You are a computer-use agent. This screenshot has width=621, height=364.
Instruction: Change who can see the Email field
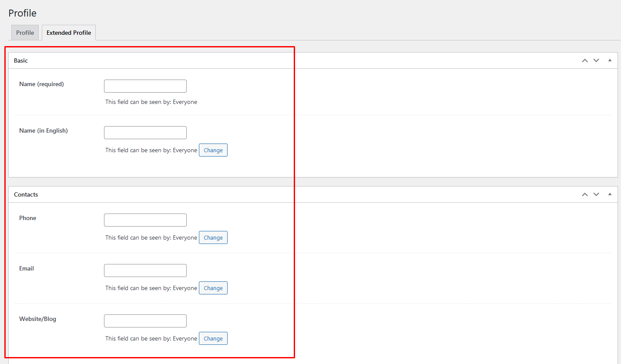(x=213, y=288)
